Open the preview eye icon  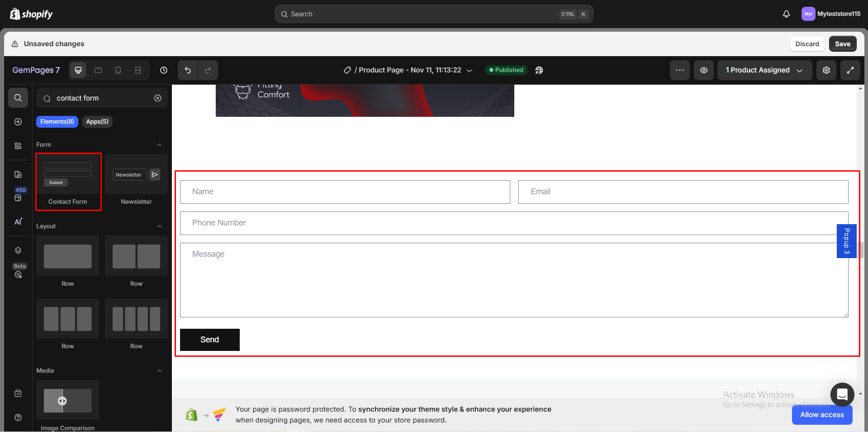(x=703, y=70)
